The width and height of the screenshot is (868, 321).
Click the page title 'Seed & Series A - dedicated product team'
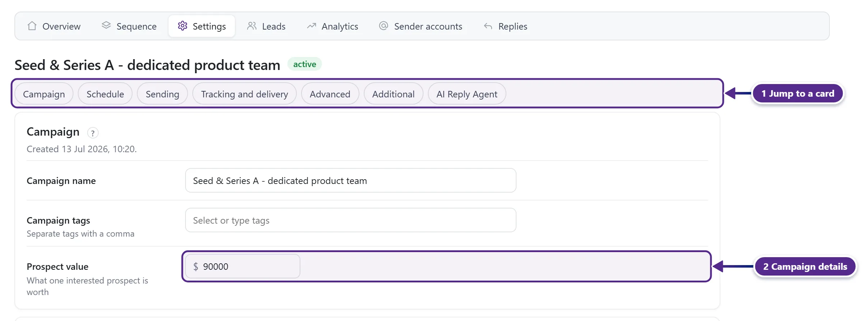[147, 65]
